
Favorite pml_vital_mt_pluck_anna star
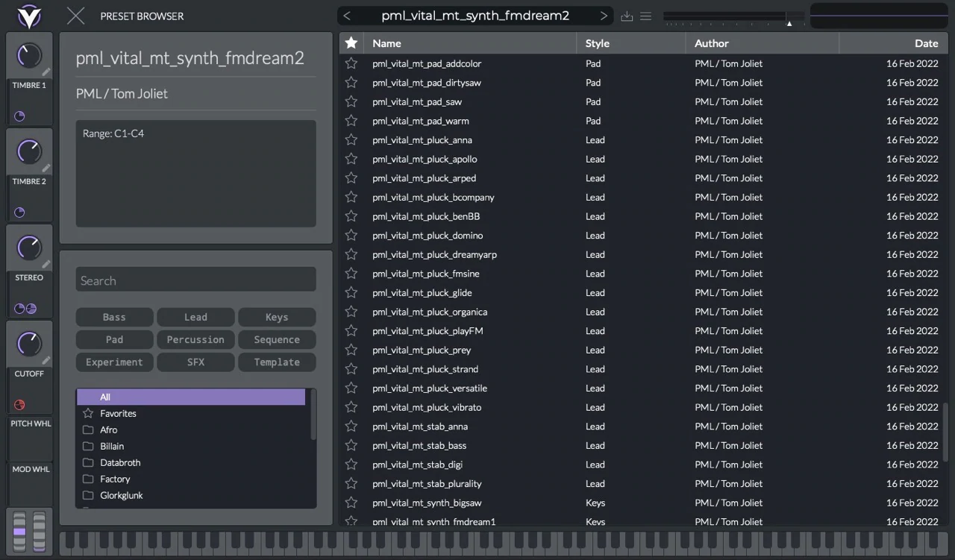351,139
